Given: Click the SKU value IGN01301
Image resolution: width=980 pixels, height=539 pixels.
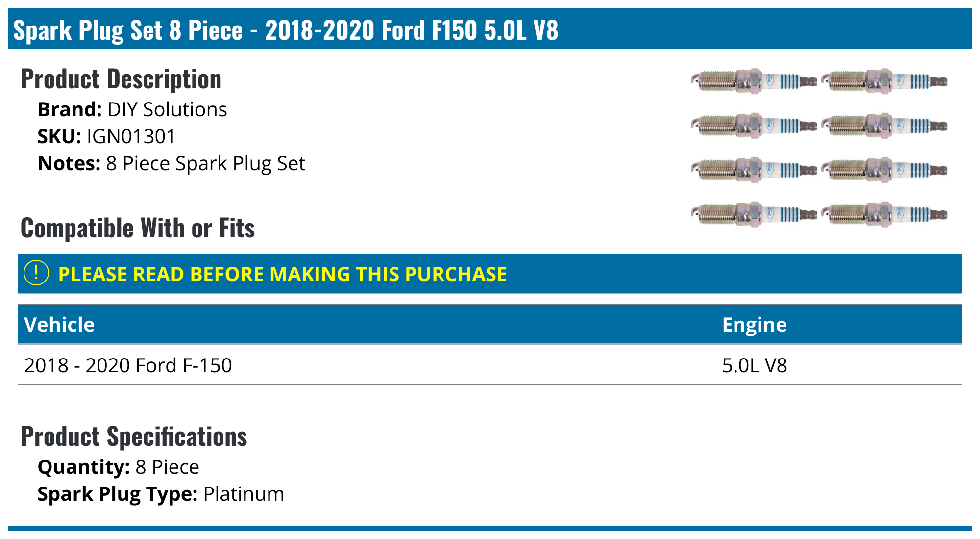Looking at the screenshot, I should click(x=131, y=137).
